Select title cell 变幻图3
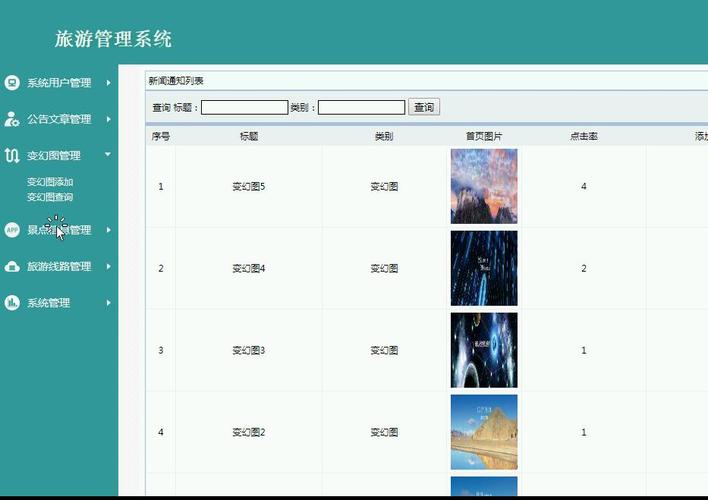The width and height of the screenshot is (708, 500). pyautogui.click(x=249, y=350)
